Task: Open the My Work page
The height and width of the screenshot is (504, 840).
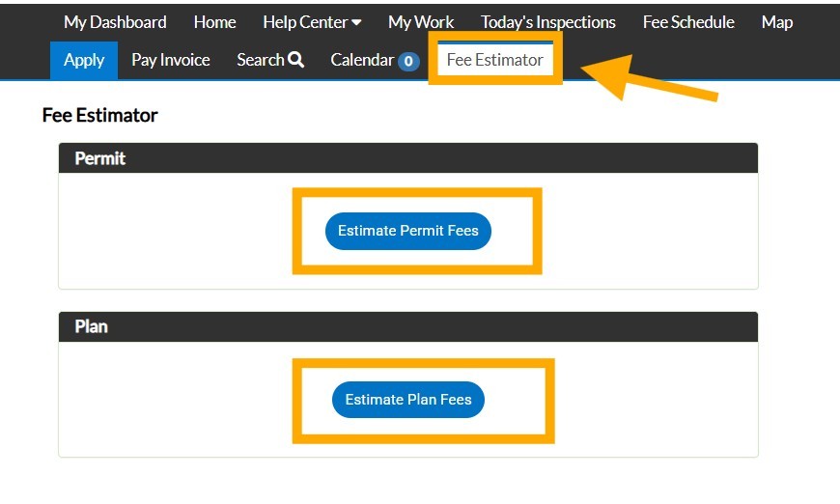Action: [421, 22]
